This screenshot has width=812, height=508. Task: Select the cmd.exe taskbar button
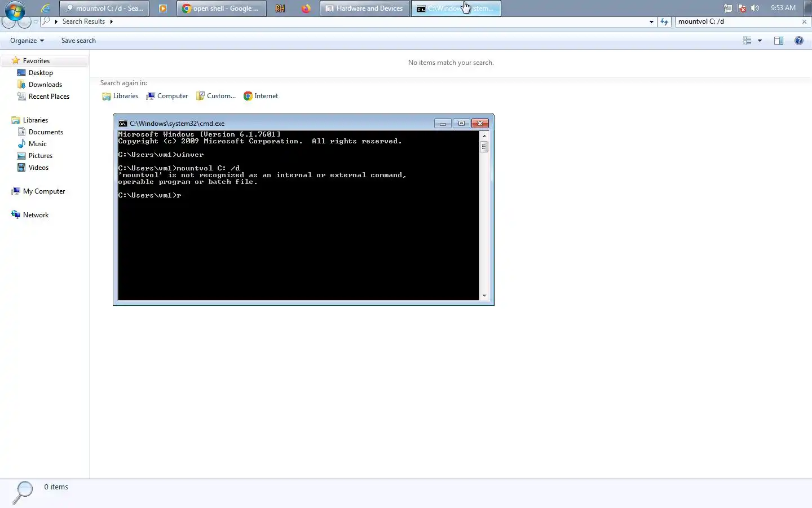(456, 8)
